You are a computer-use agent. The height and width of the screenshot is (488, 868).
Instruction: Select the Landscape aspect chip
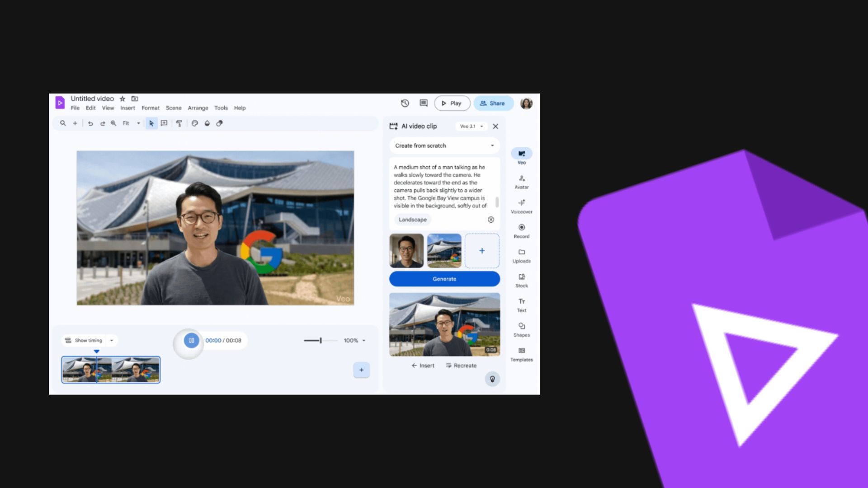pyautogui.click(x=412, y=220)
